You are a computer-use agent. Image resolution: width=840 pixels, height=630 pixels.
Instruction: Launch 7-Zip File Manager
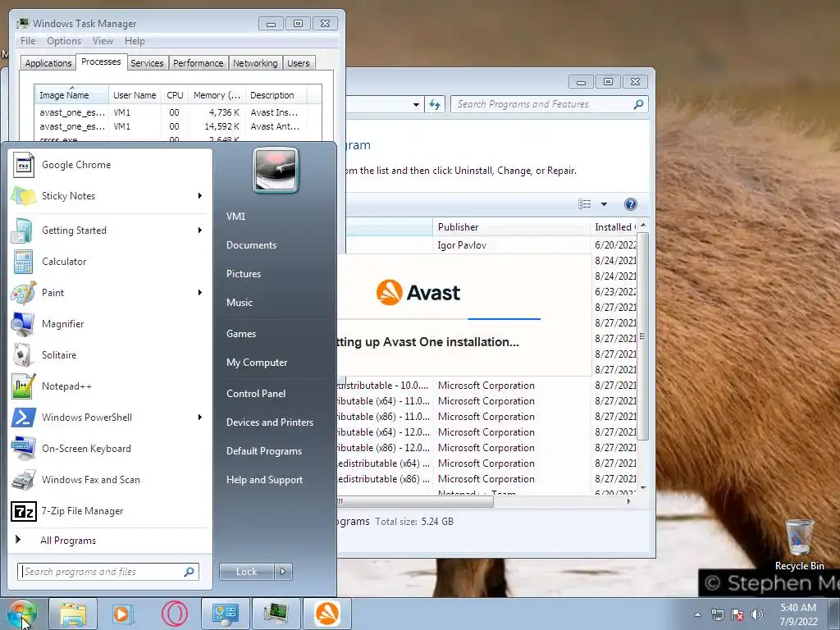click(x=110, y=511)
